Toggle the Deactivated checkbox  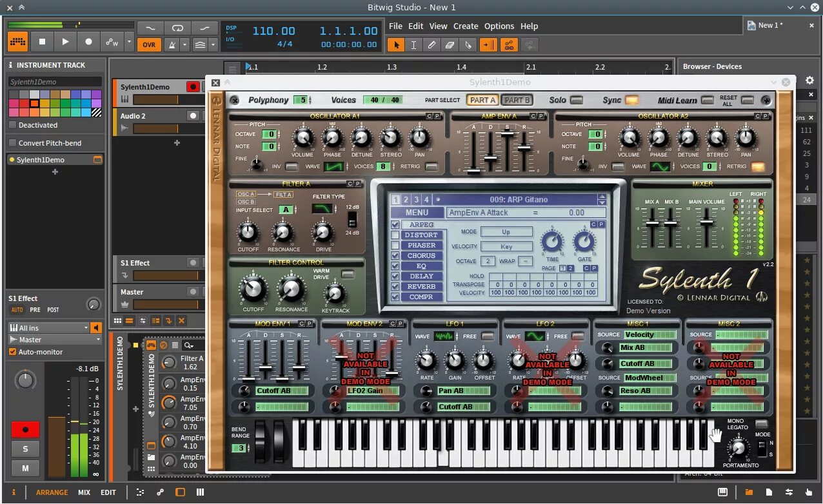12,125
